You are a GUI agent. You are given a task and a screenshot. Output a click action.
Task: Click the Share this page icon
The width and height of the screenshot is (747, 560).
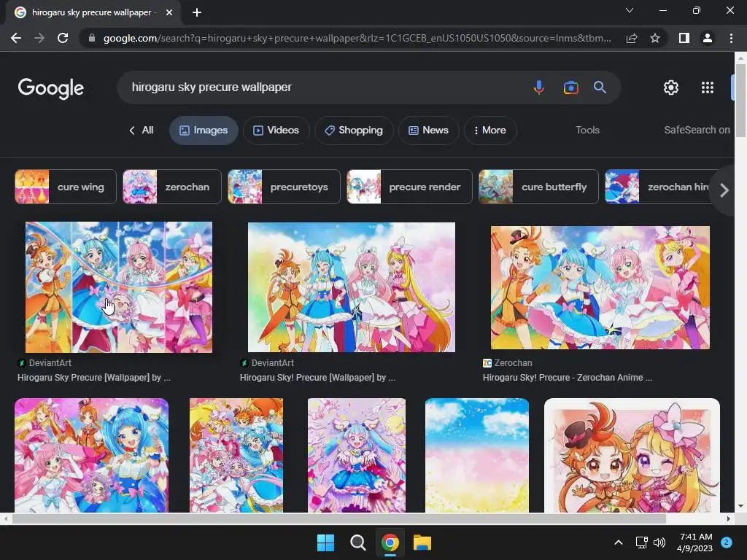pyautogui.click(x=632, y=38)
